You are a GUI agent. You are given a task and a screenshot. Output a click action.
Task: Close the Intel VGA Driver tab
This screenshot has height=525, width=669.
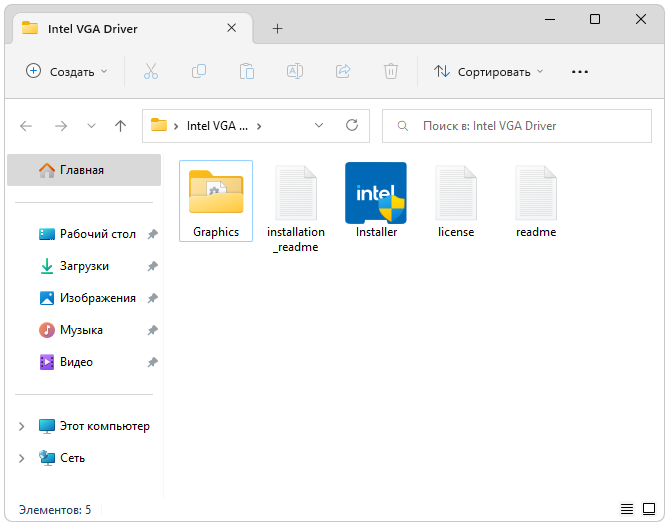[231, 28]
